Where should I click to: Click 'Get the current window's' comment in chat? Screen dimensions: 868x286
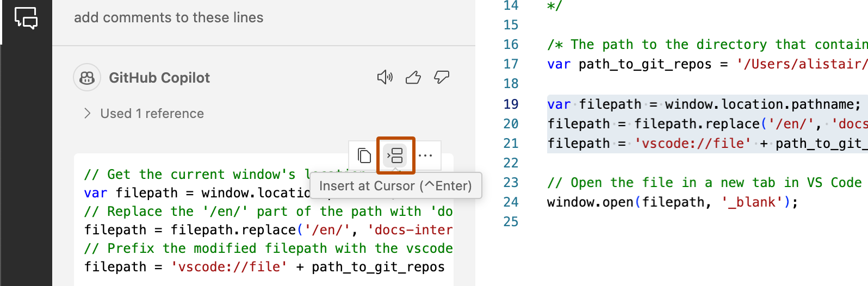click(190, 175)
